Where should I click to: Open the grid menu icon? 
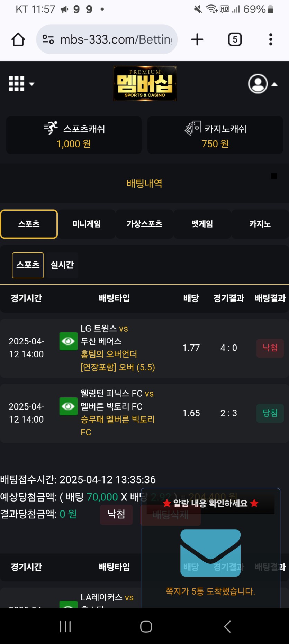(16, 84)
